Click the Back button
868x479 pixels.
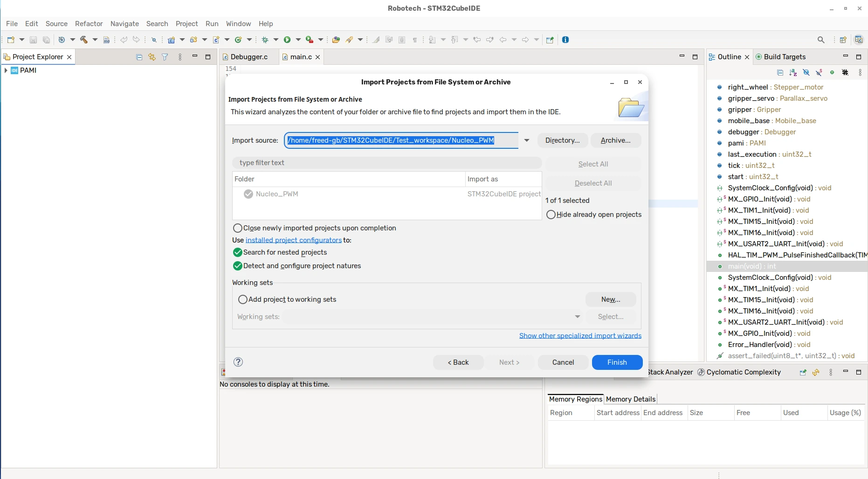(x=458, y=362)
